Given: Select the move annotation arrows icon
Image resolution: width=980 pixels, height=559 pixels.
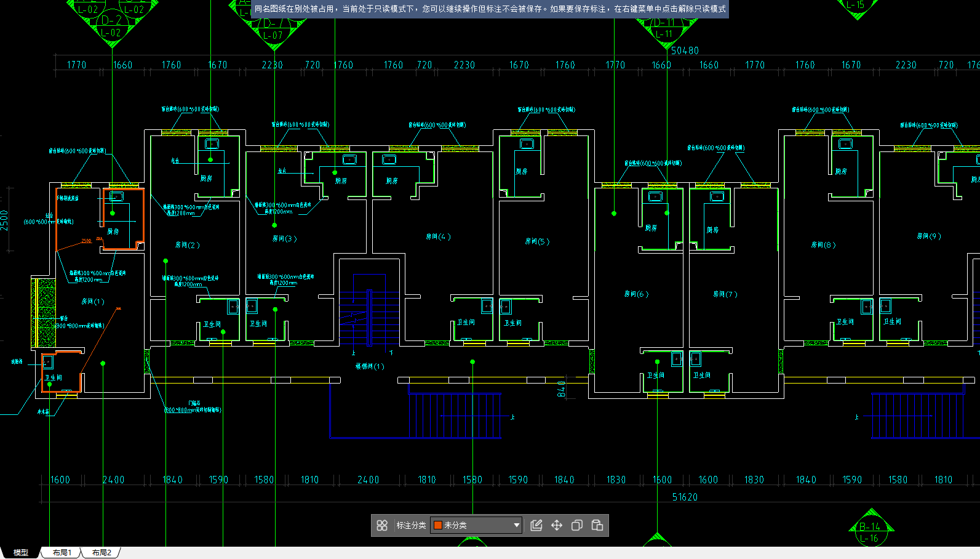Looking at the screenshot, I should click(557, 525).
